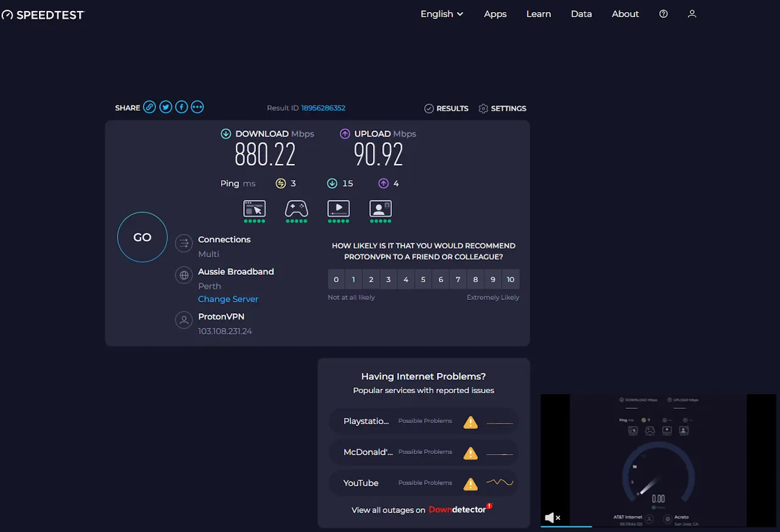This screenshot has width=780, height=532.
Task: Share result on Twitter
Action: click(166, 107)
